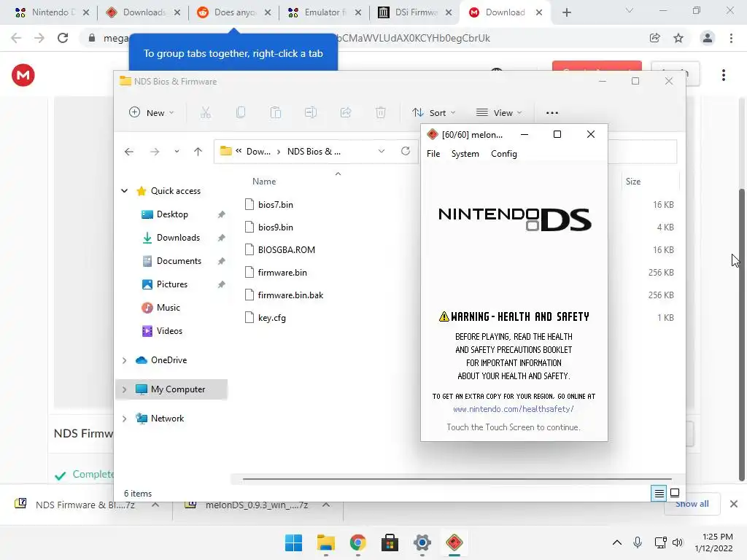Screen dimensions: 747x560
Task: Close the Chrome downloads bar
Action: tap(734, 504)
